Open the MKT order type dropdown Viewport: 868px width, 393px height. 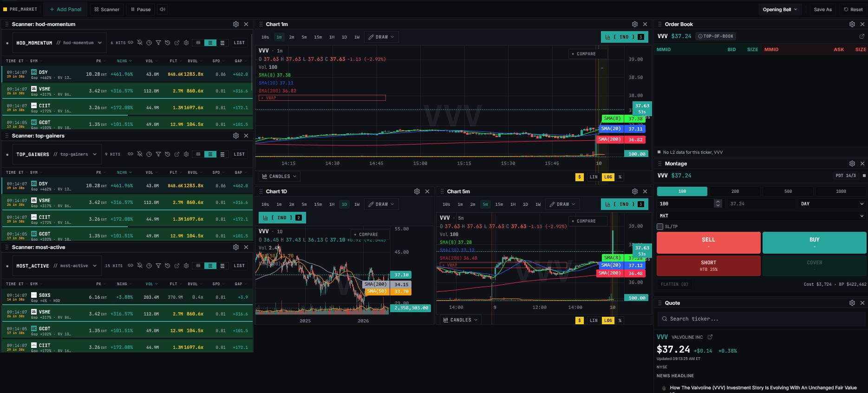tap(762, 216)
